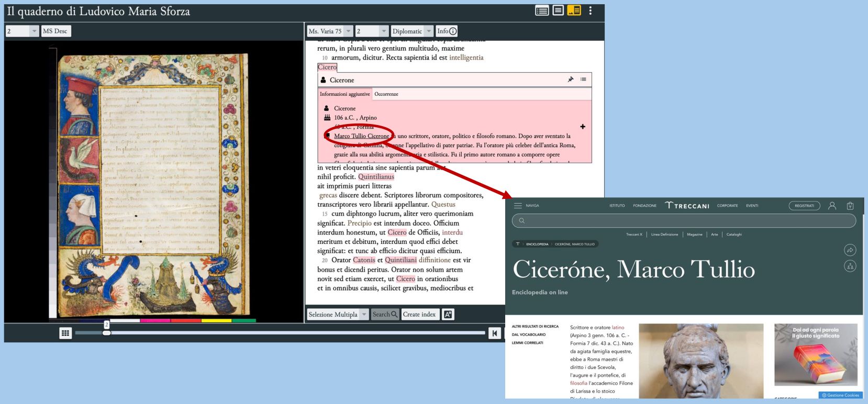Open Altri risultati di ricerca sidebar link
868x404 pixels.
click(535, 327)
